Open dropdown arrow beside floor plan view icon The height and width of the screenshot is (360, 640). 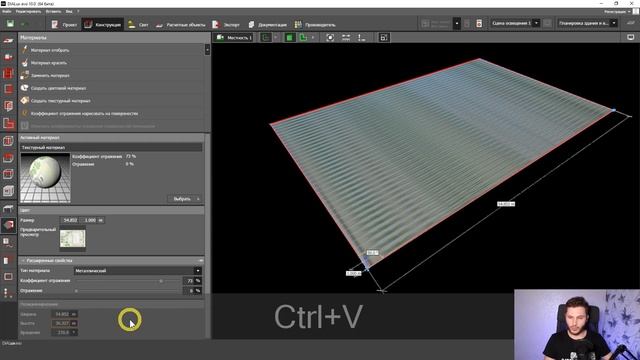click(x=276, y=38)
